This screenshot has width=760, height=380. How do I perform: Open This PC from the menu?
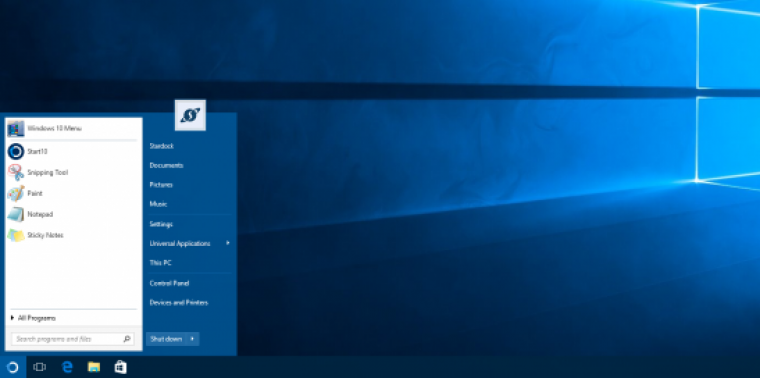click(160, 263)
